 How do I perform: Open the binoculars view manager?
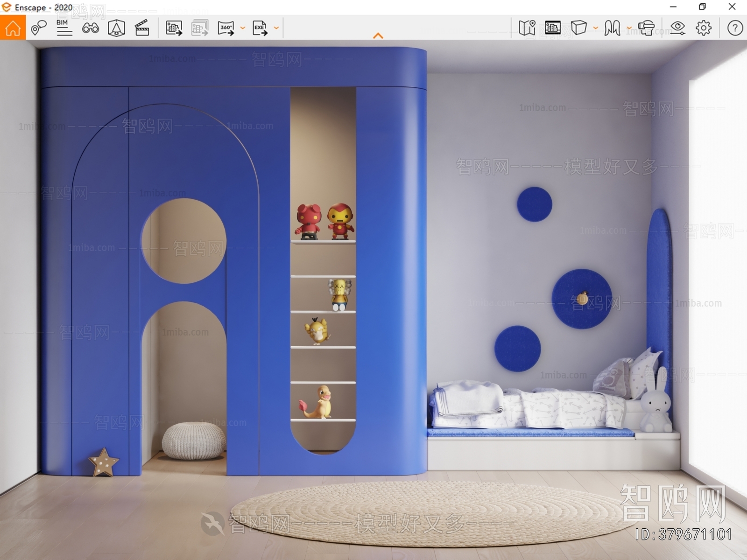(91, 28)
